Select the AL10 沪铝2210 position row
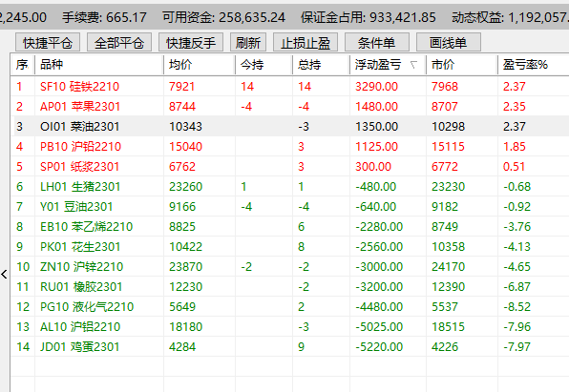Image resolution: width=569 pixels, height=392 pixels. 289,327
